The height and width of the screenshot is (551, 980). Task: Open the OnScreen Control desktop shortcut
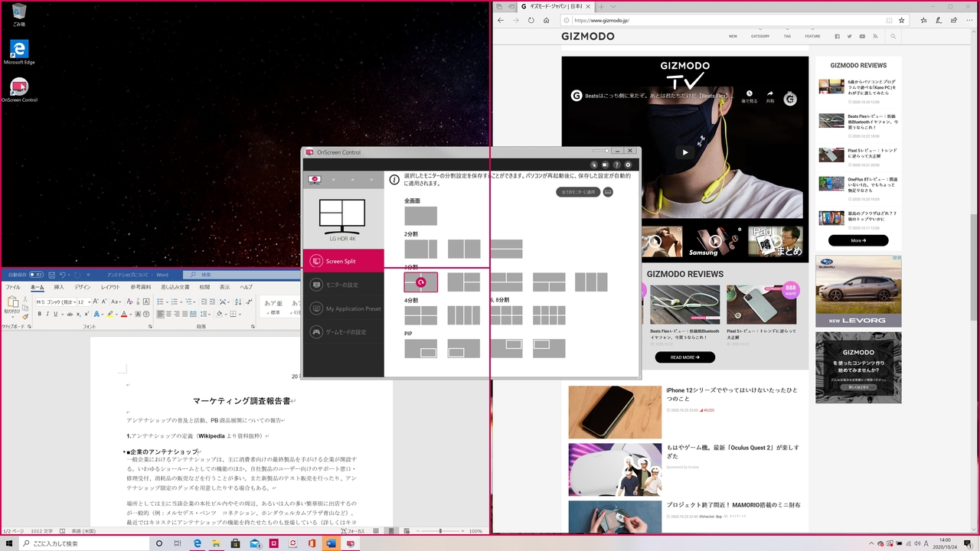[x=19, y=90]
